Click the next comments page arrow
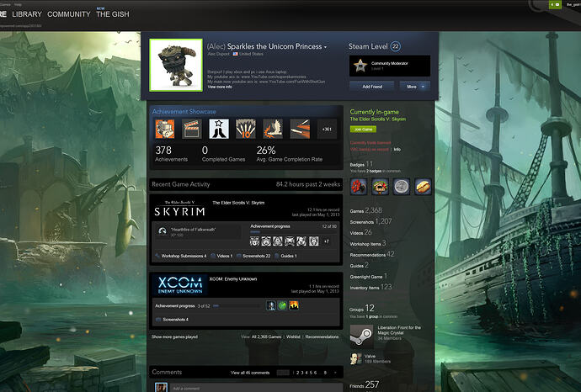This screenshot has height=392, width=581. [x=335, y=373]
